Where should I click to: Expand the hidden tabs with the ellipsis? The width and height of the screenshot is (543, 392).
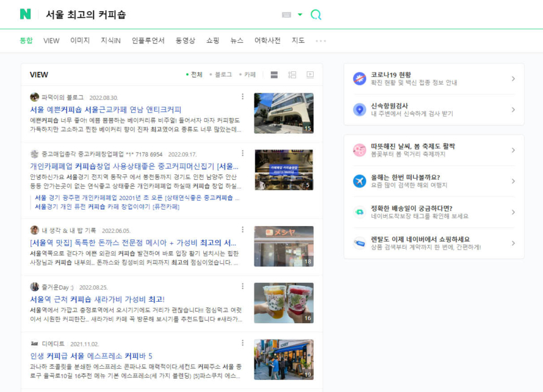[320, 40]
